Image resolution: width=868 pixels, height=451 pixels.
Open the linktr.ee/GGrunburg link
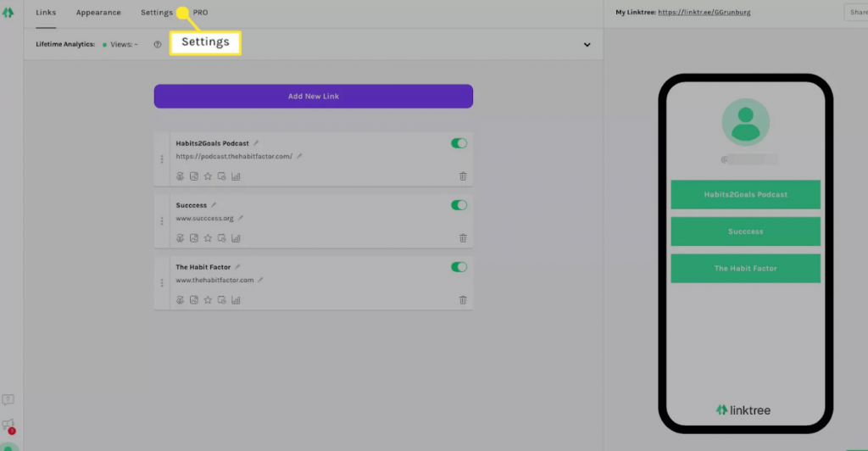click(x=704, y=12)
